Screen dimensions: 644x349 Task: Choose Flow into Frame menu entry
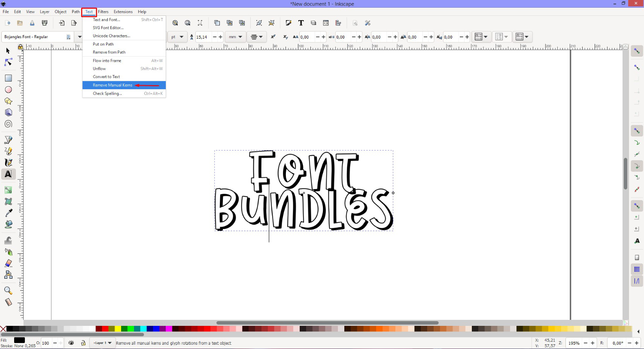tap(124, 60)
